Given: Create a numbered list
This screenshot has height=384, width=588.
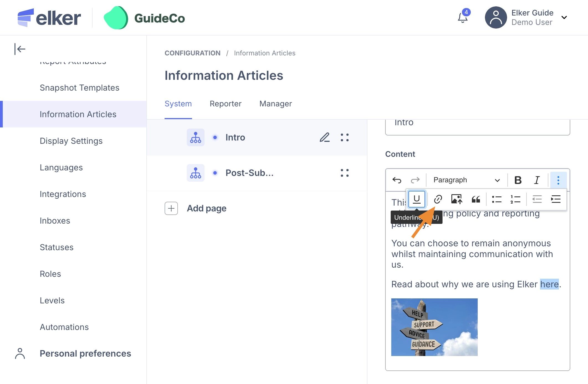Looking at the screenshot, I should click(515, 199).
